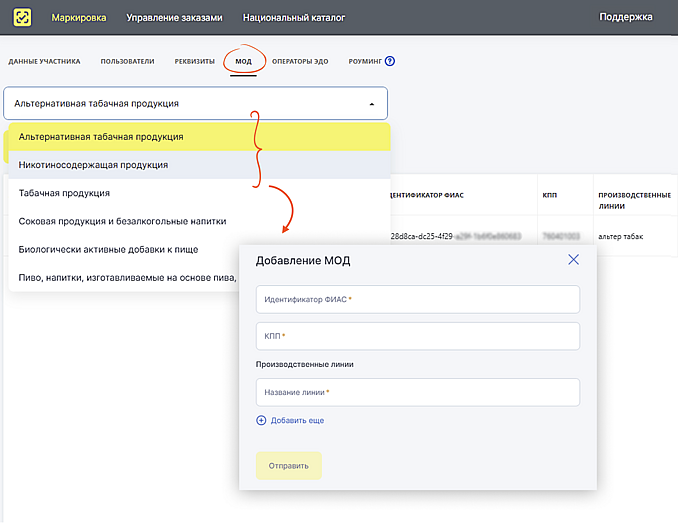Pick Биологически активные добавки к пище
The height and width of the screenshot is (523, 678).
click(109, 249)
